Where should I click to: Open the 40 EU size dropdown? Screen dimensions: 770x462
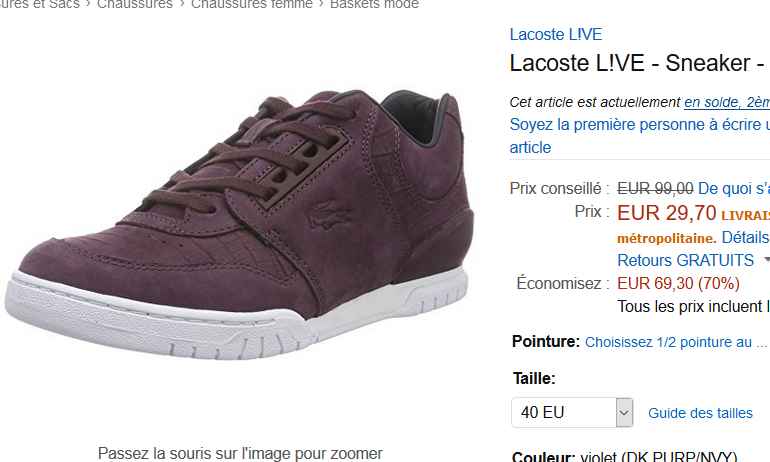tap(572, 412)
